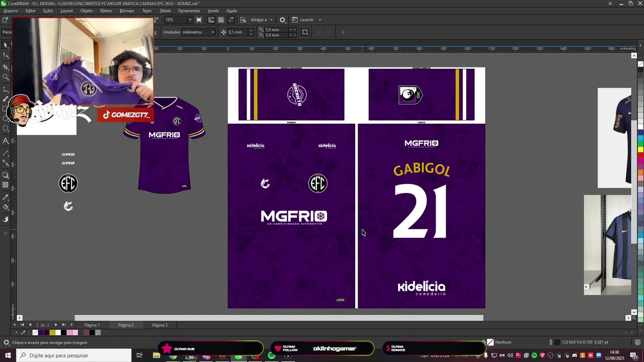Select the Crop tool
The image size is (644, 362).
(x=6, y=67)
